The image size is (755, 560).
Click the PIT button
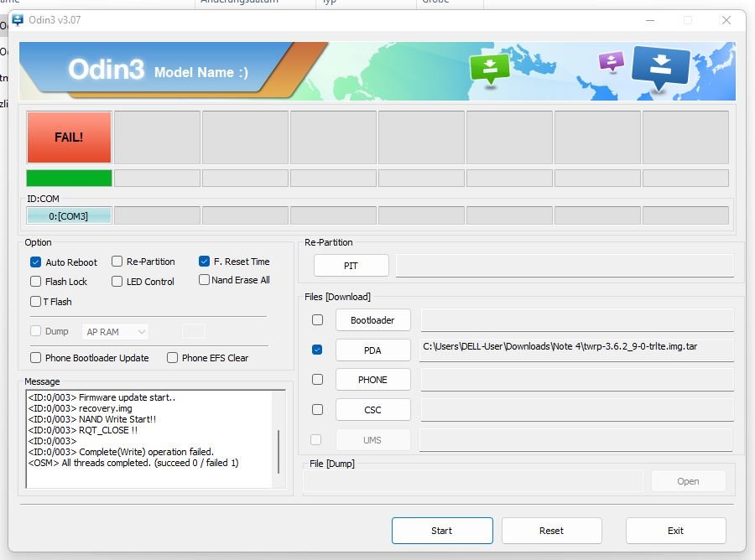pyautogui.click(x=351, y=266)
